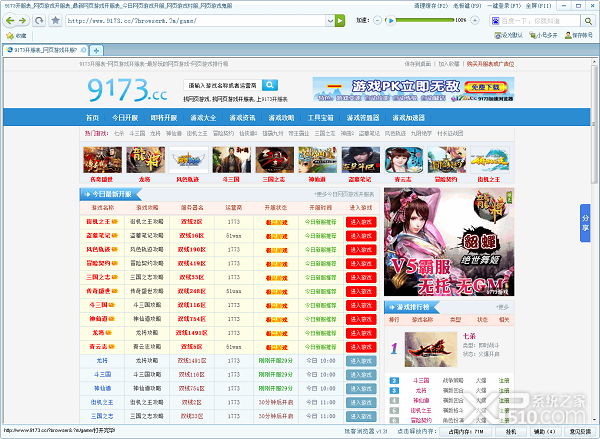Click 一键登录 in title bar

pyautogui.click(x=504, y=6)
